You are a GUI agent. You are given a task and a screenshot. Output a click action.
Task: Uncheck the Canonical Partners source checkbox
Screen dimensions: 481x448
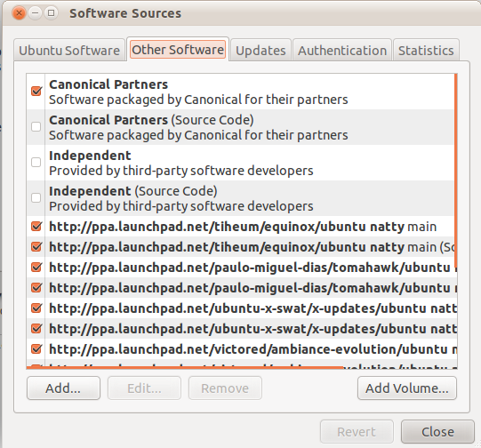[x=36, y=91]
